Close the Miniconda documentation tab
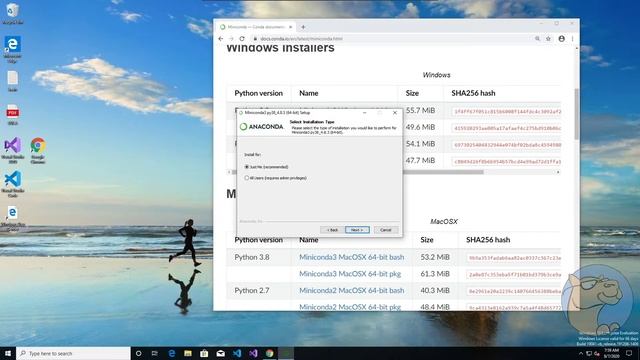The image size is (640, 360). point(291,27)
